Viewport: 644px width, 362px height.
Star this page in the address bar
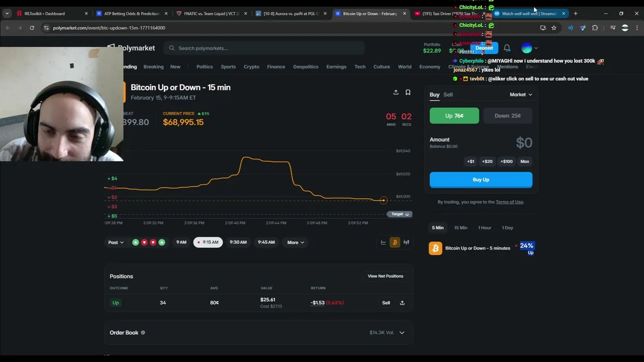[554, 28]
